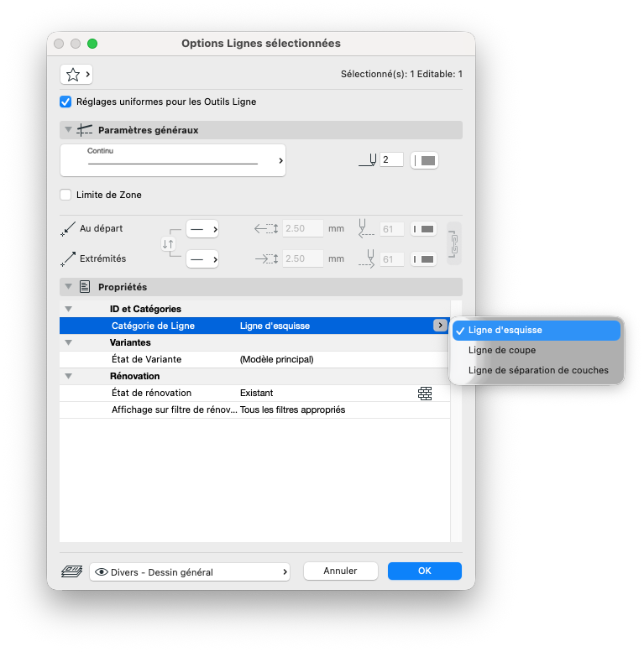Click the Existant renovation value

tap(257, 393)
